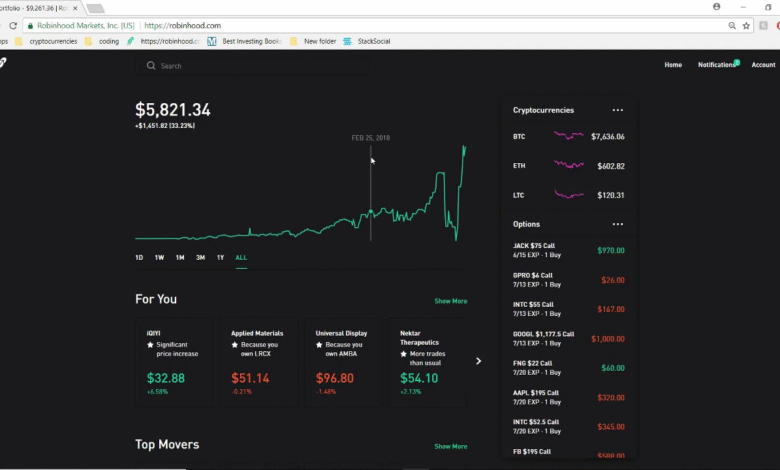Open the Chrome profile avatar icon
Viewport: 780px width, 470px height.
[x=716, y=6]
